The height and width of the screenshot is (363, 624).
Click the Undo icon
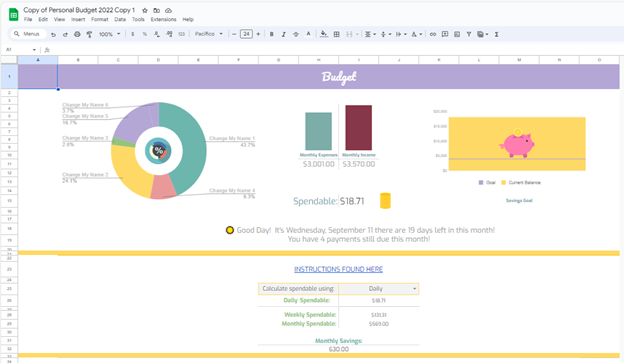tap(53, 34)
